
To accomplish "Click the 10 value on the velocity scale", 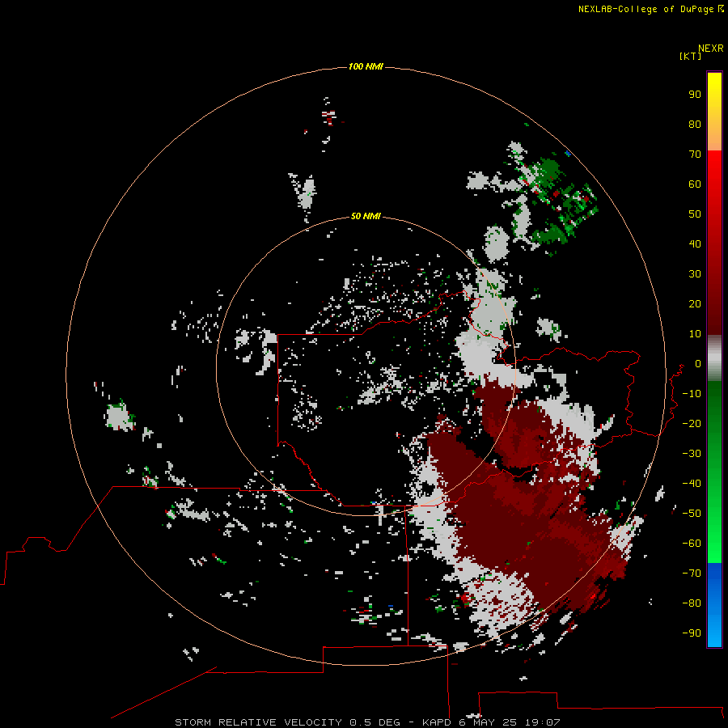I will click(695, 334).
